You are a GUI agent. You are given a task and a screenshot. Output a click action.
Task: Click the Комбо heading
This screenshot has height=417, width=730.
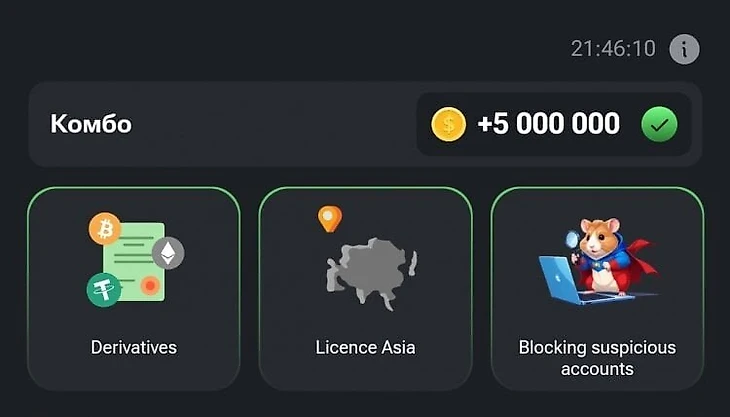[x=91, y=124]
